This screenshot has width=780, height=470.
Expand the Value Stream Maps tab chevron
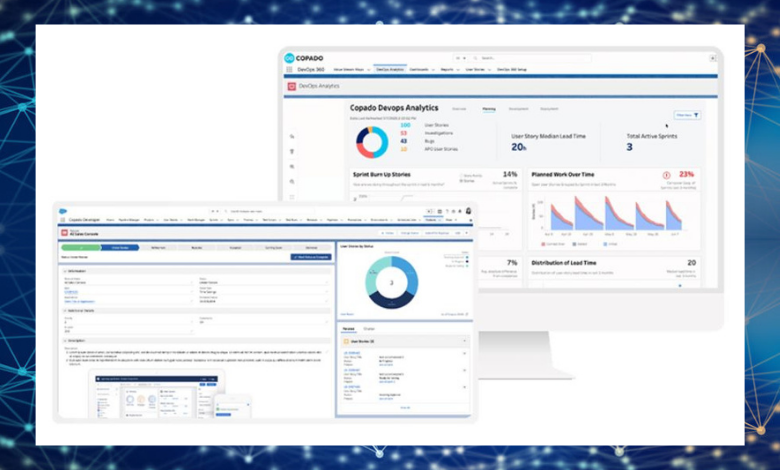point(369,70)
